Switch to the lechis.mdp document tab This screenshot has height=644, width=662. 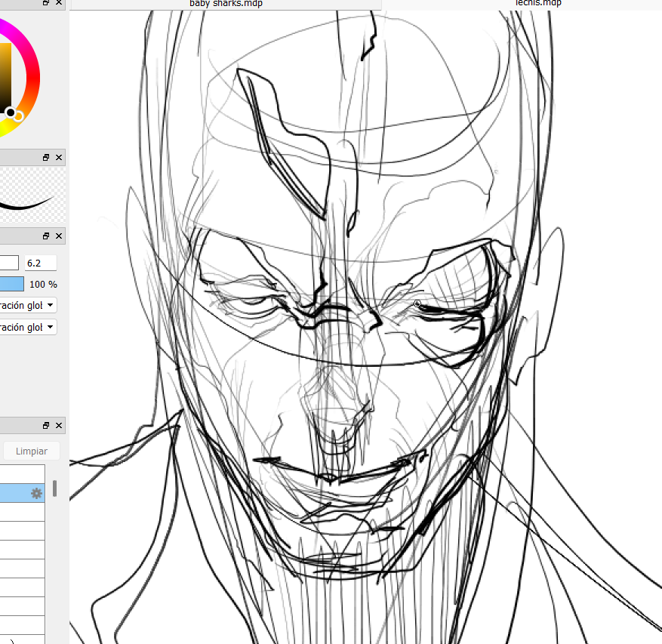tap(537, 4)
